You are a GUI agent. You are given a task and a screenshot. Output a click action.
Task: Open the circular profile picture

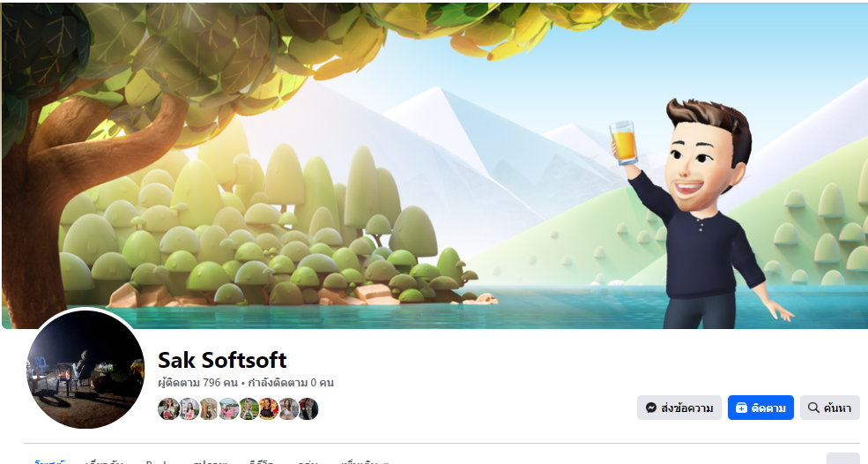tap(85, 370)
